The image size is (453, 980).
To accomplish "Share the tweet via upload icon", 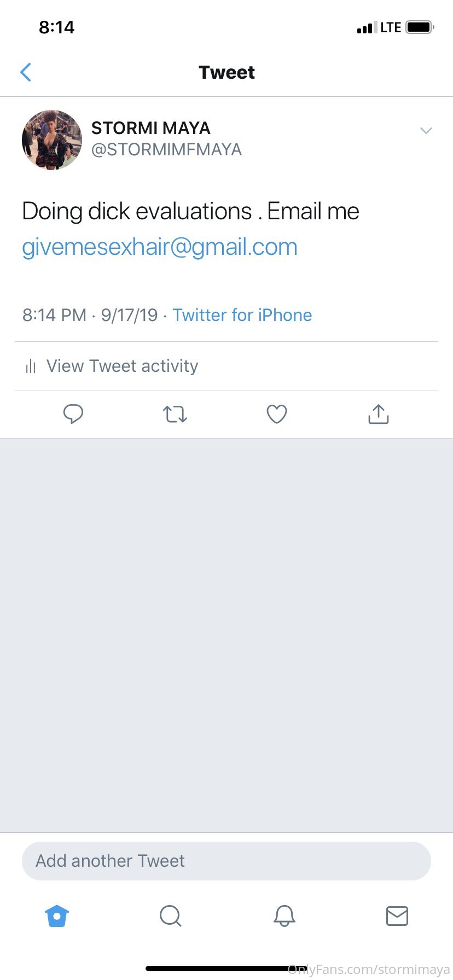I will coord(379,414).
